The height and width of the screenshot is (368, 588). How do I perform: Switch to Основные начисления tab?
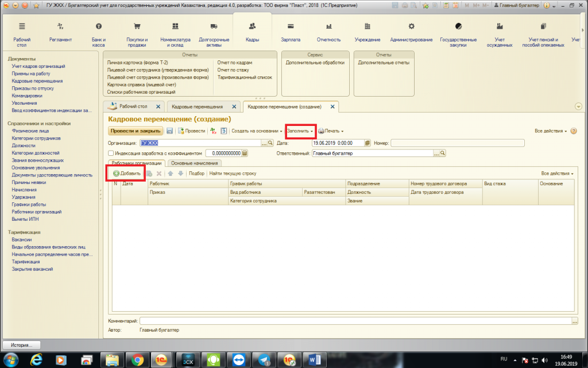[191, 163]
